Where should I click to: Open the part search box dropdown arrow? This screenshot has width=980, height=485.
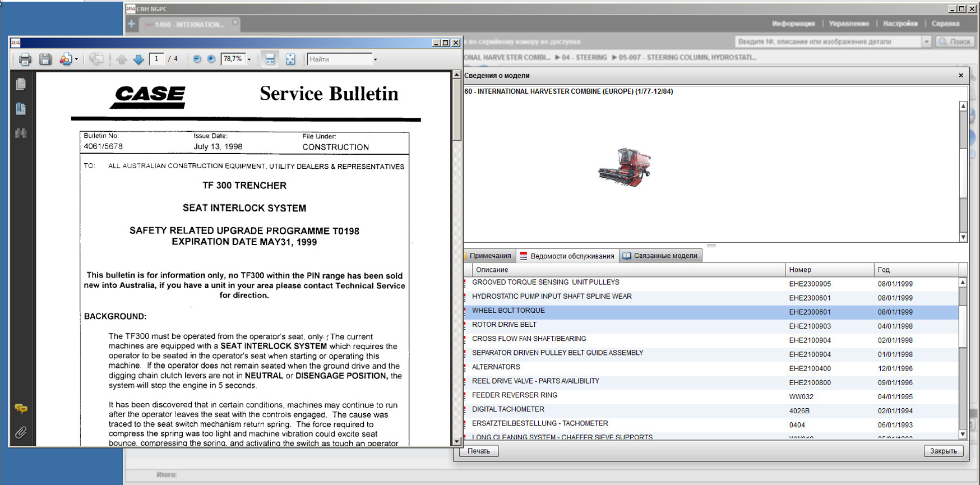point(926,41)
